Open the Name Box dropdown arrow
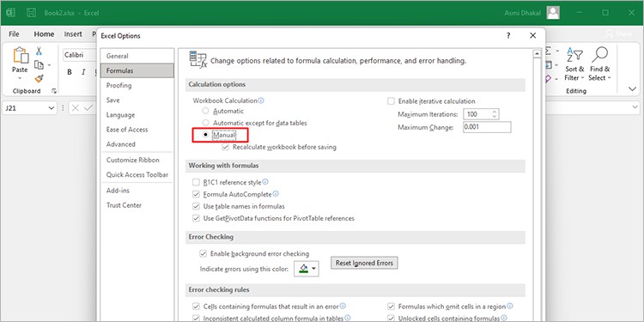Screen dimensions: 644x322 (52, 108)
